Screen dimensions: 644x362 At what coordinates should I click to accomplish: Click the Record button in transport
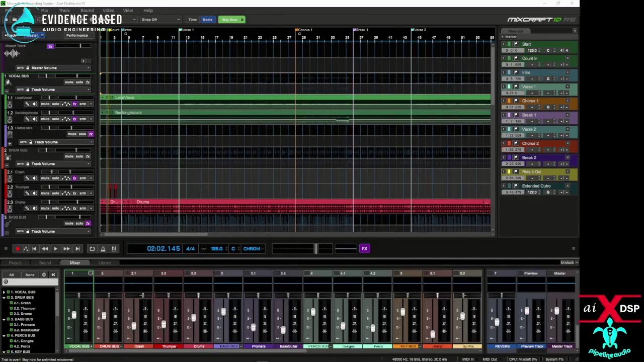(17, 248)
